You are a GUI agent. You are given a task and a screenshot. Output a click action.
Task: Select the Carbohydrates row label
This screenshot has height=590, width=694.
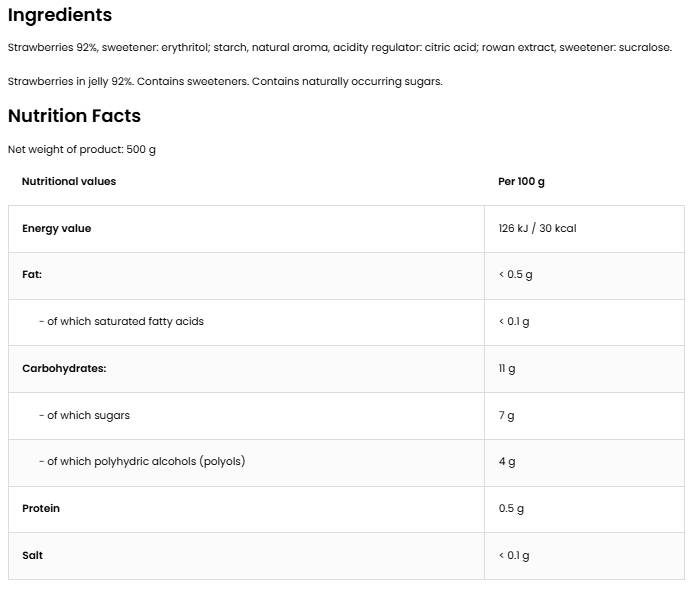pyautogui.click(x=64, y=368)
